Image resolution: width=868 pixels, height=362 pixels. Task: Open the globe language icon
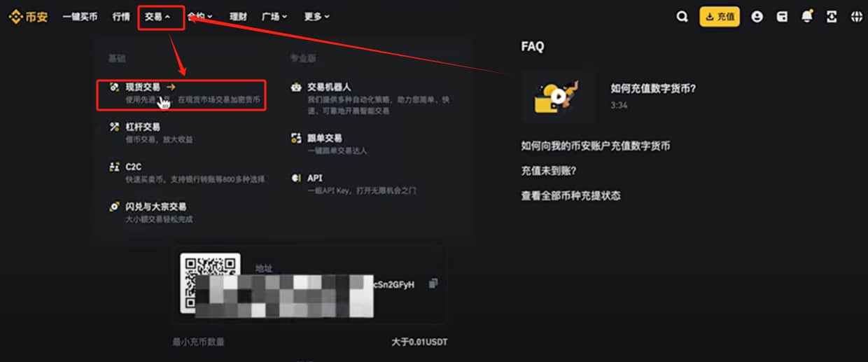tap(856, 17)
